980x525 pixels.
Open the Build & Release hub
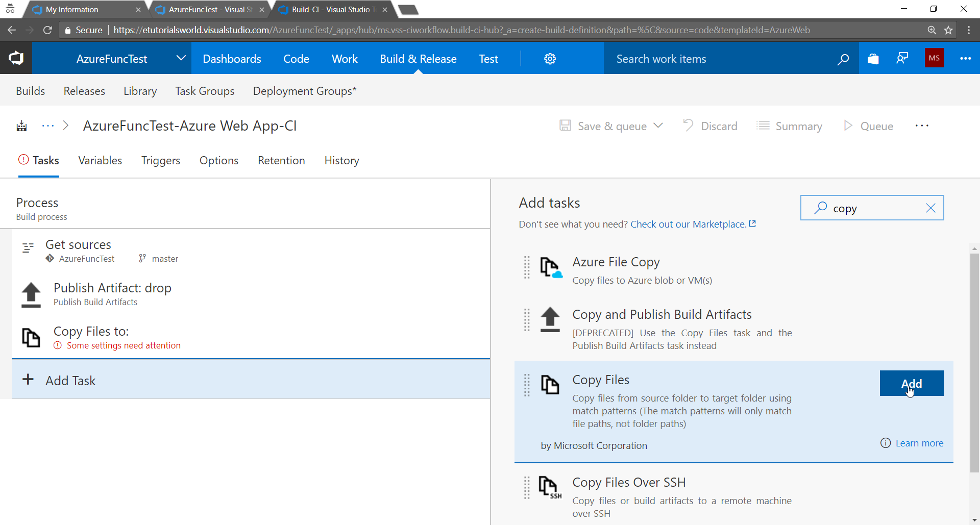click(418, 59)
